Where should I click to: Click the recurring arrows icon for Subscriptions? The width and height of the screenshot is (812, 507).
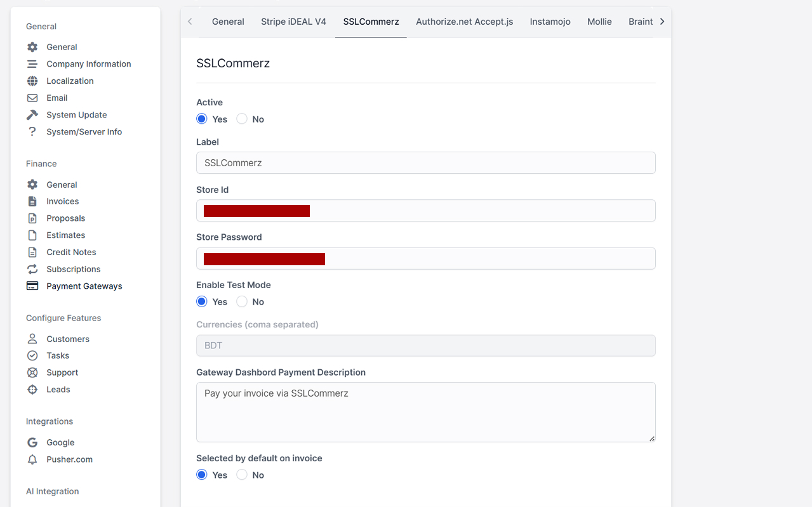[x=32, y=269]
